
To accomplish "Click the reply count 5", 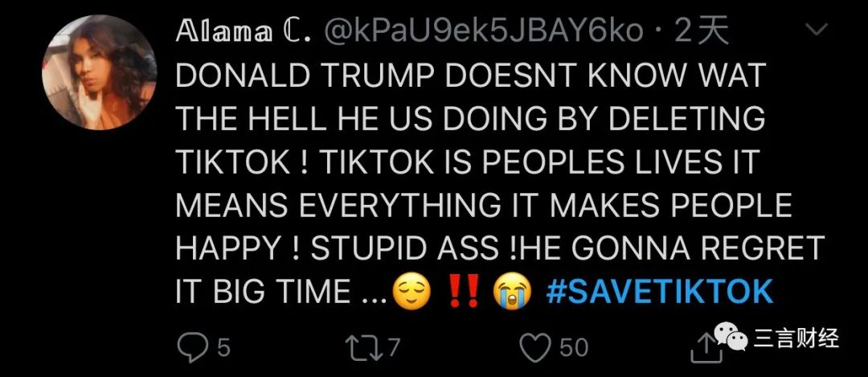I will click(223, 348).
